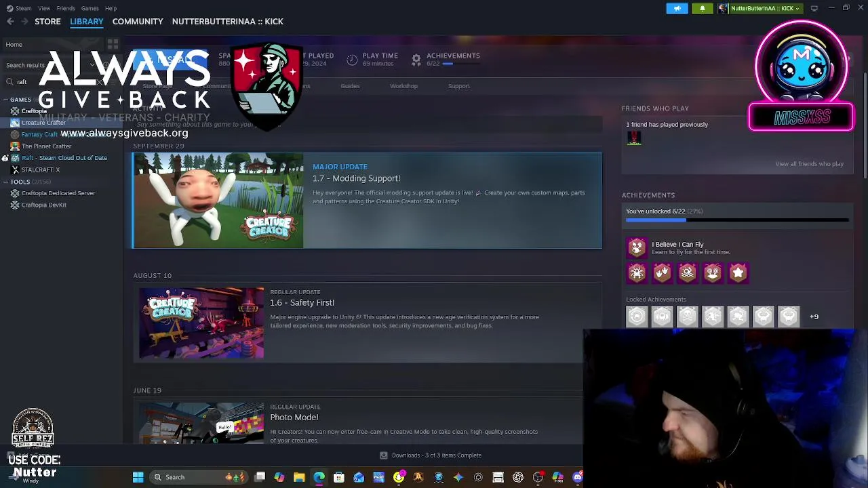Open File Explorer from the taskbar
This screenshot has height=488, width=868.
pos(299,477)
